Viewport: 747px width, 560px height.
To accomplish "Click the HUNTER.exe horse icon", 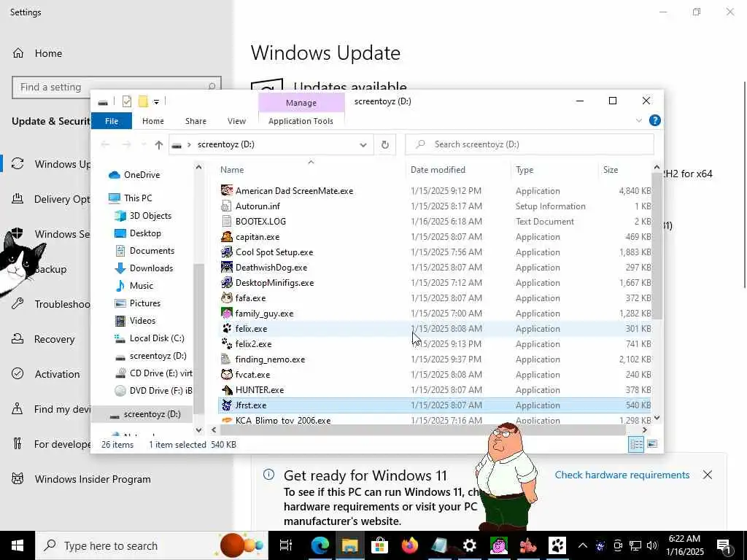I will coord(227,389).
